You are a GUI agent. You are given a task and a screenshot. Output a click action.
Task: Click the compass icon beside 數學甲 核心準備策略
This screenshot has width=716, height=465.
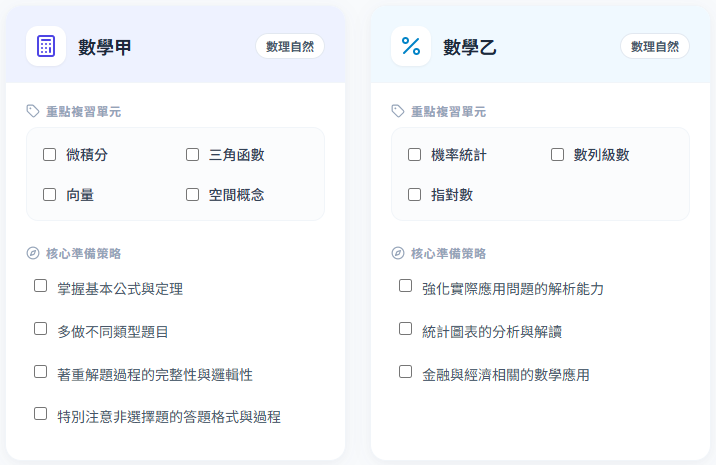33,253
